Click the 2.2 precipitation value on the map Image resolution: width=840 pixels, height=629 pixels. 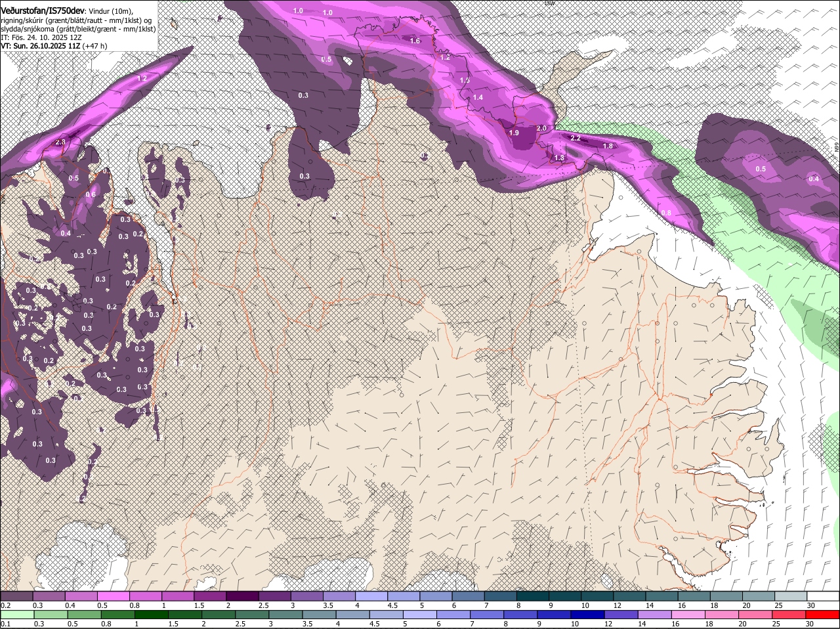pos(576,138)
